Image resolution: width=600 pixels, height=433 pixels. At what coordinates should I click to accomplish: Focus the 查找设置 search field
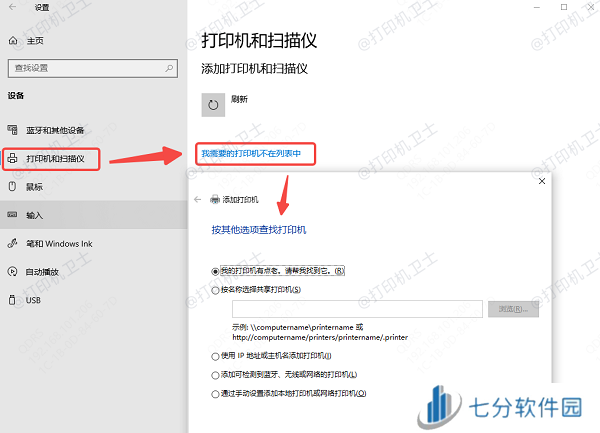(93, 68)
